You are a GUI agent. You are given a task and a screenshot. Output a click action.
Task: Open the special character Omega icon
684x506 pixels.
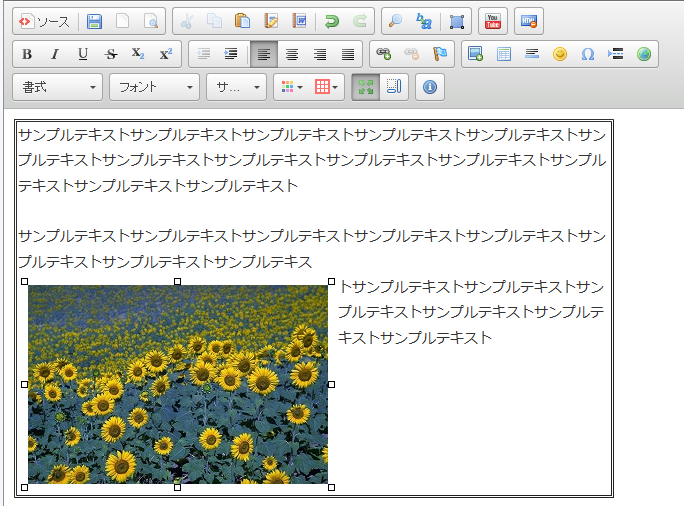[x=588, y=54]
